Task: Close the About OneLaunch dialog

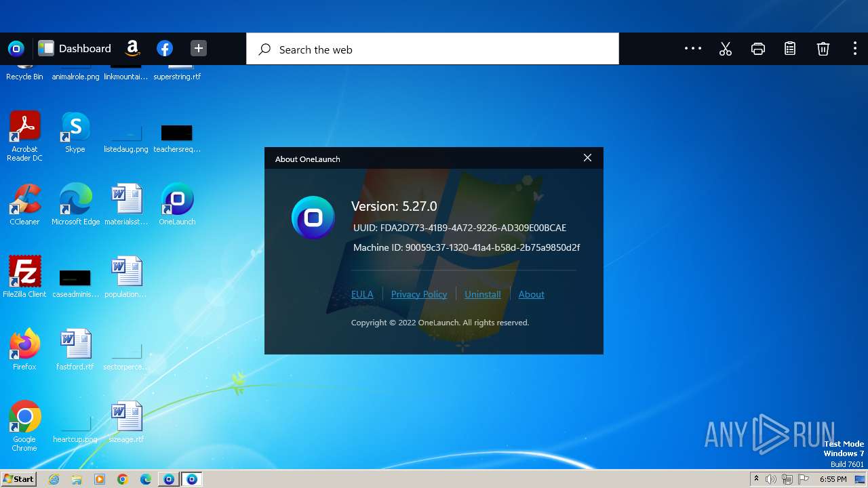Action: click(x=587, y=158)
